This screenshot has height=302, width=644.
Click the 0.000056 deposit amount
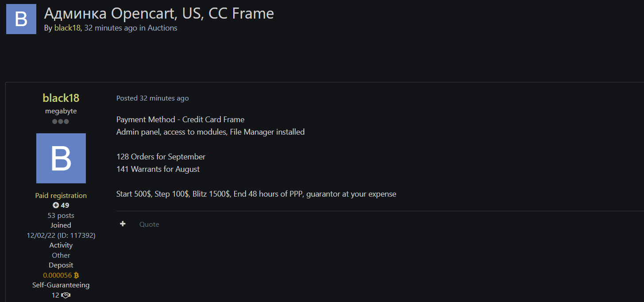tap(58, 275)
